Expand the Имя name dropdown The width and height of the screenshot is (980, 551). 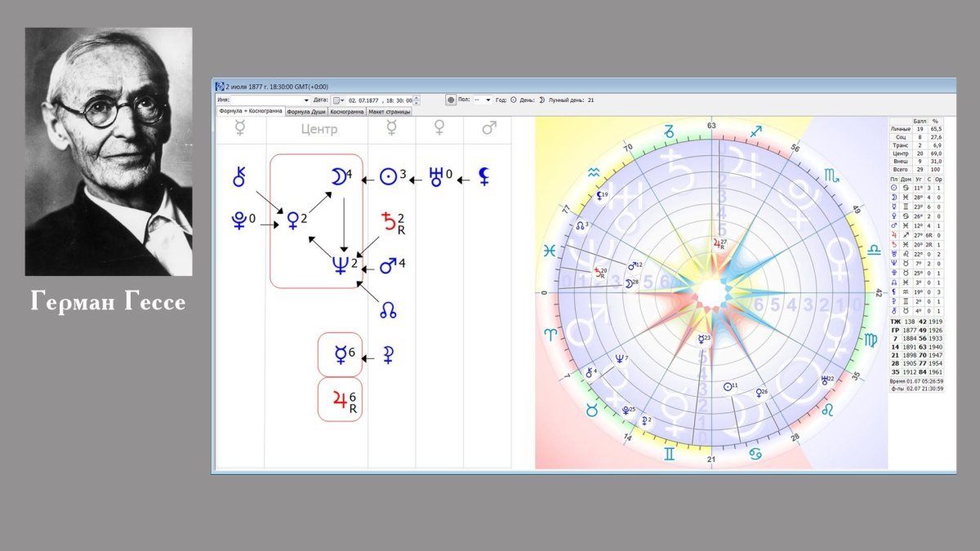[306, 100]
